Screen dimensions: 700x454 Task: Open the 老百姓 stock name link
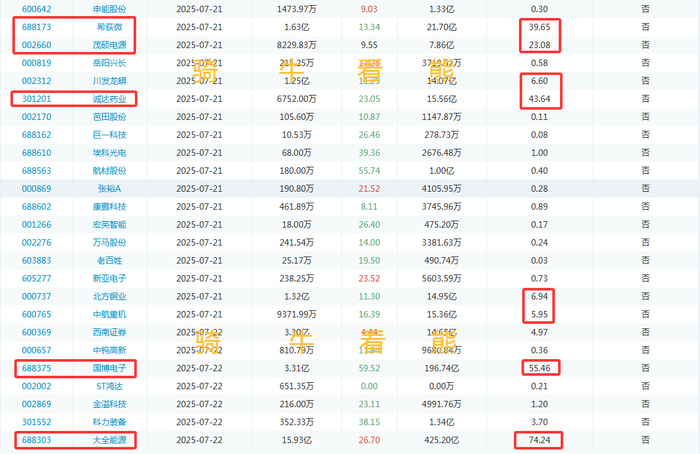(109, 260)
